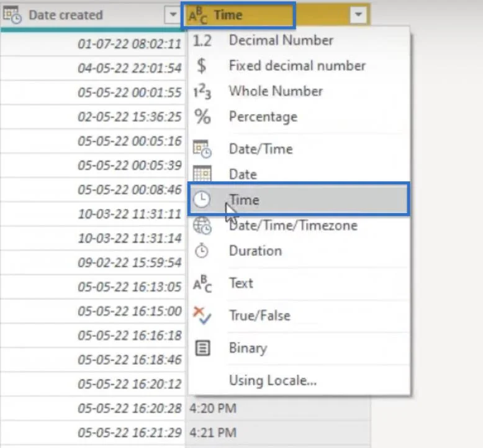Click the stopwatch Duration icon
Image resolution: width=483 pixels, height=448 pixels.
[202, 250]
